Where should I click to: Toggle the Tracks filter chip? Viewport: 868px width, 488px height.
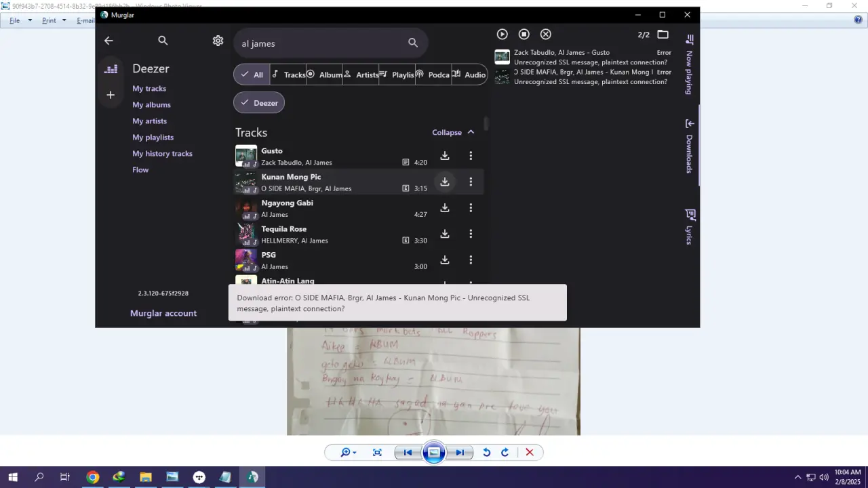pyautogui.click(x=288, y=75)
